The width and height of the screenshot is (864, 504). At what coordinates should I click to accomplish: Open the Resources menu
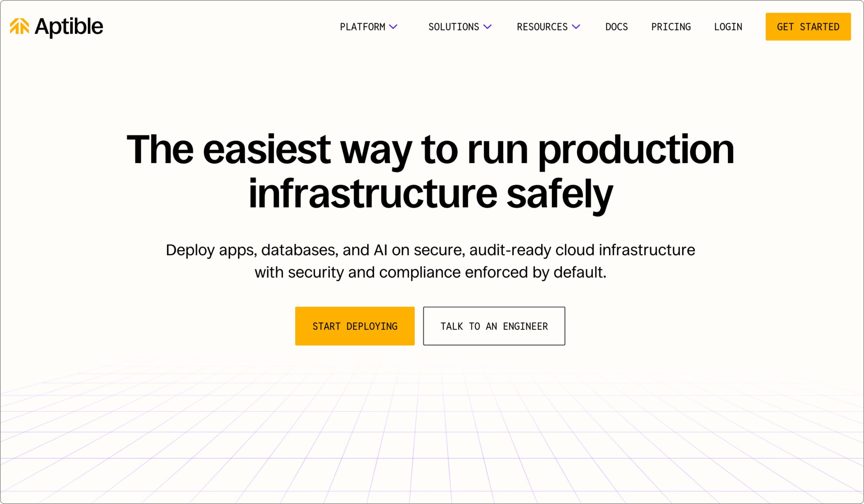(542, 27)
